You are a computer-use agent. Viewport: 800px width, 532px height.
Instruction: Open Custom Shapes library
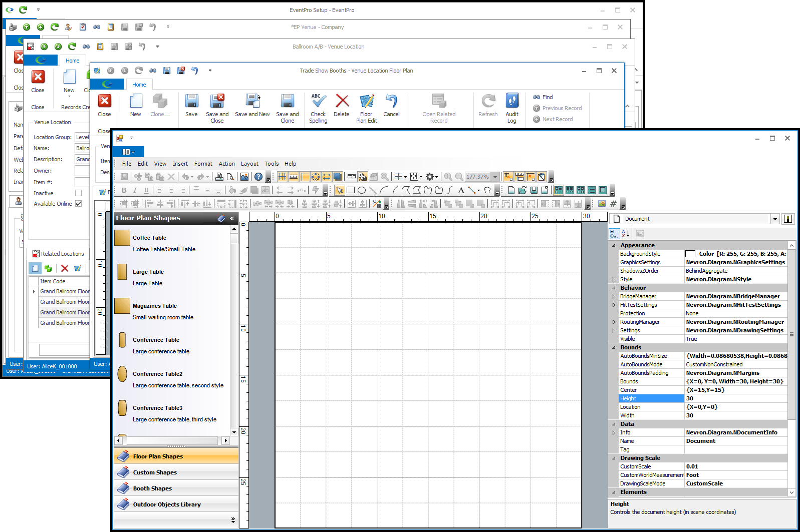pyautogui.click(x=176, y=472)
